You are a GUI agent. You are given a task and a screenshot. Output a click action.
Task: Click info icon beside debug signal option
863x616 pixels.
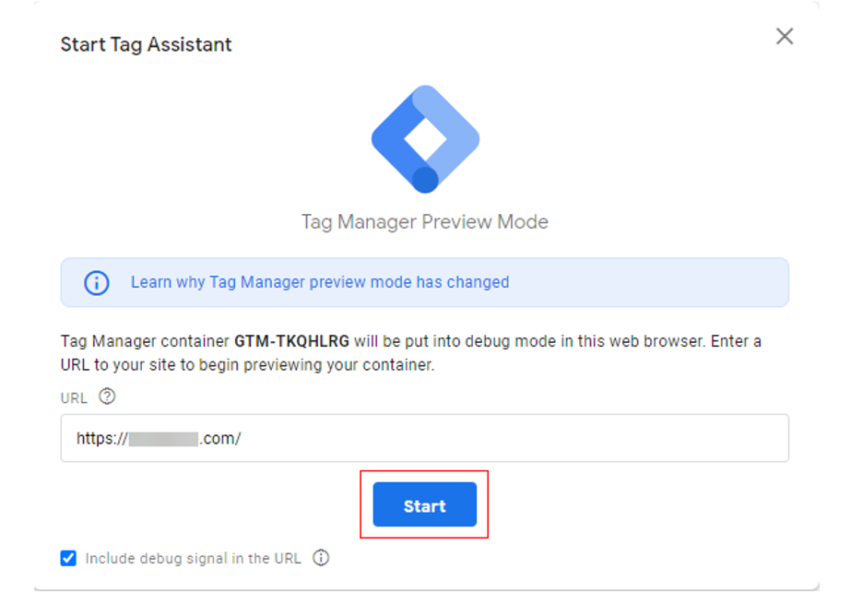tap(321, 558)
